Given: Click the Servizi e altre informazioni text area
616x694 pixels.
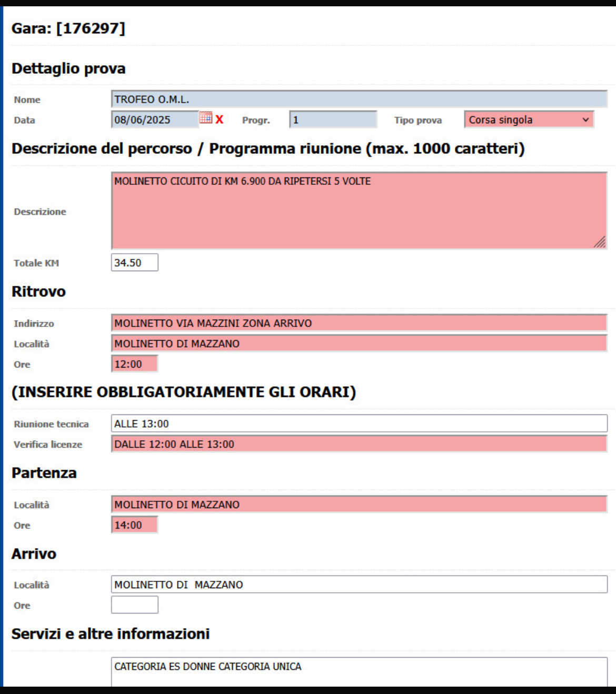Looking at the screenshot, I should [x=359, y=671].
